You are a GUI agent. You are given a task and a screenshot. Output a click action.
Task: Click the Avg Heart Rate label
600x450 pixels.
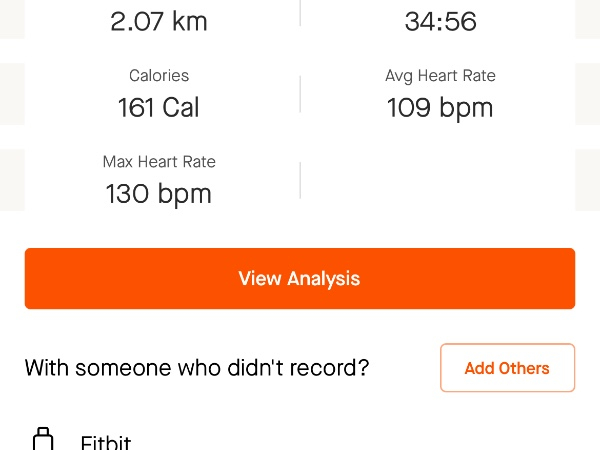click(x=440, y=76)
